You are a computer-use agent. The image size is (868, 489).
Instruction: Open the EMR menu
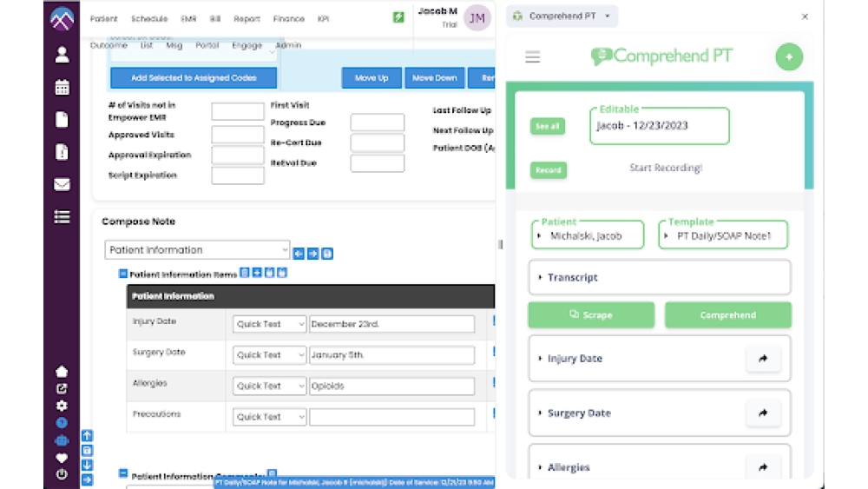point(188,19)
